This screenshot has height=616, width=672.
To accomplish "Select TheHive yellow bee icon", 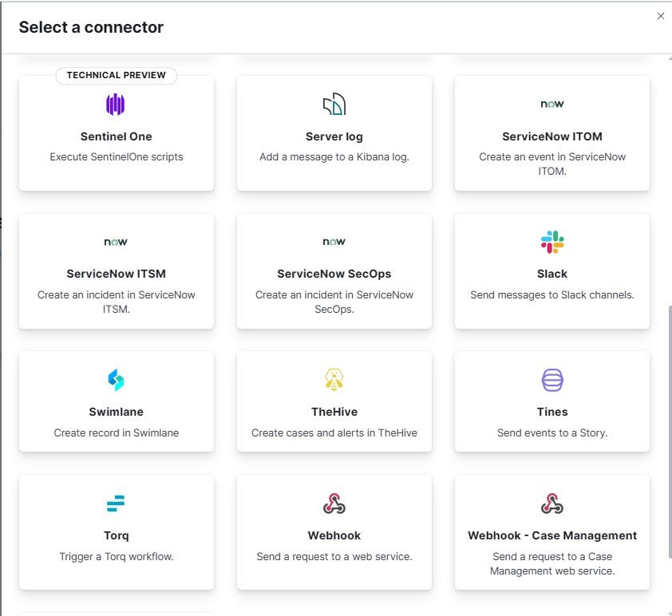I will [334, 379].
